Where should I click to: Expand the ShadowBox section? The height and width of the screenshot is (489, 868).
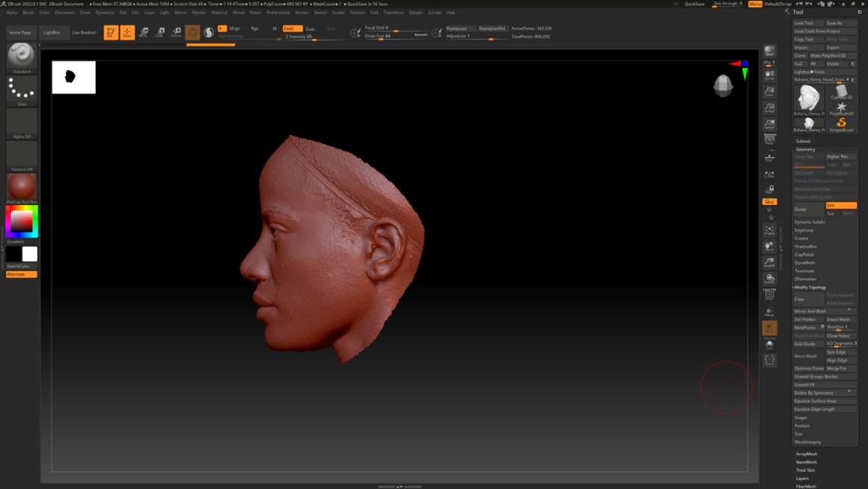tap(805, 246)
